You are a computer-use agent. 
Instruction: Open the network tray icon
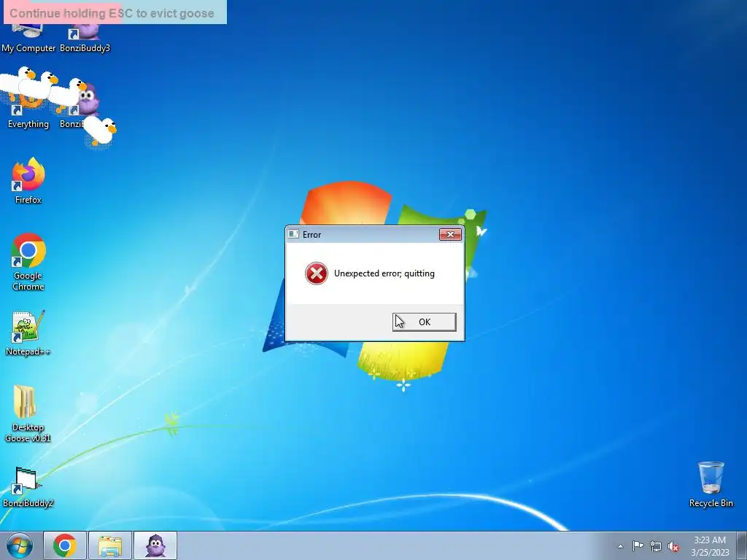click(656, 546)
